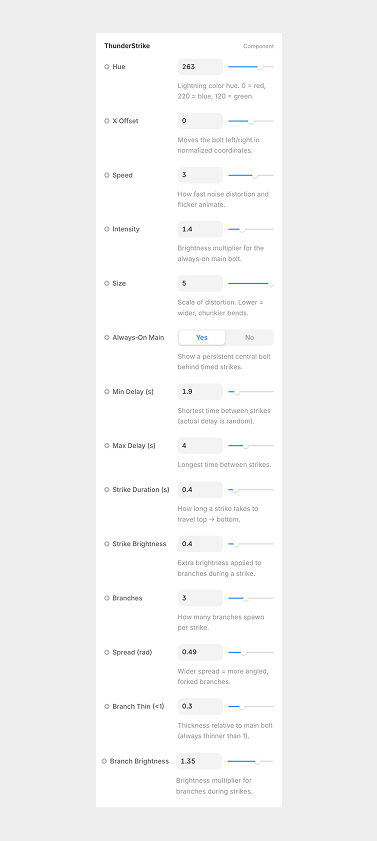Click the circle icon beside Intensity

(107, 229)
